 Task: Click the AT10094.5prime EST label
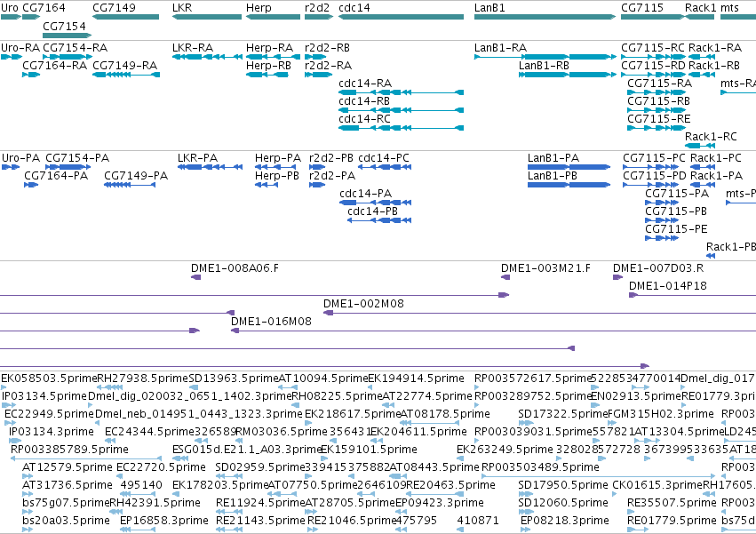[323, 379]
